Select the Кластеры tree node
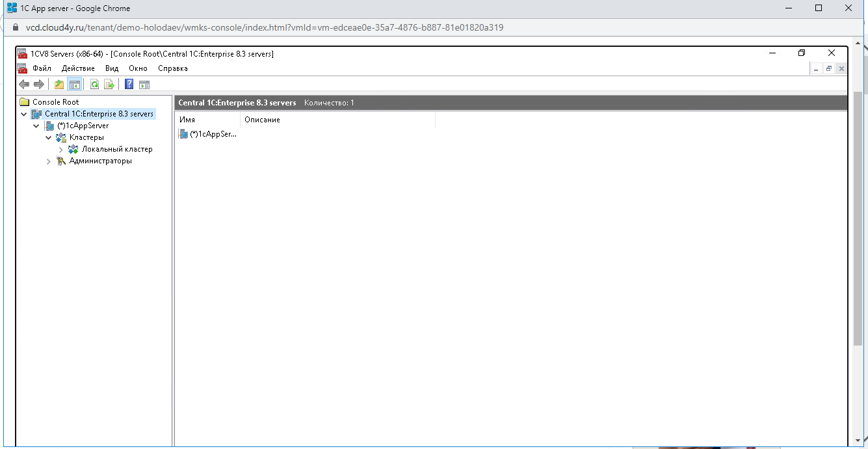The width and height of the screenshot is (868, 449). pos(86,137)
